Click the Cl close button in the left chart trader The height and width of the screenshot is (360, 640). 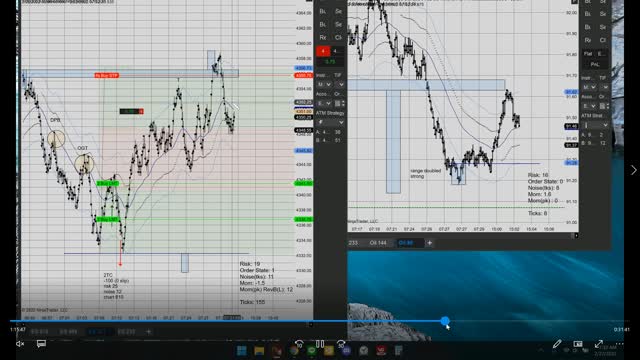point(338,38)
